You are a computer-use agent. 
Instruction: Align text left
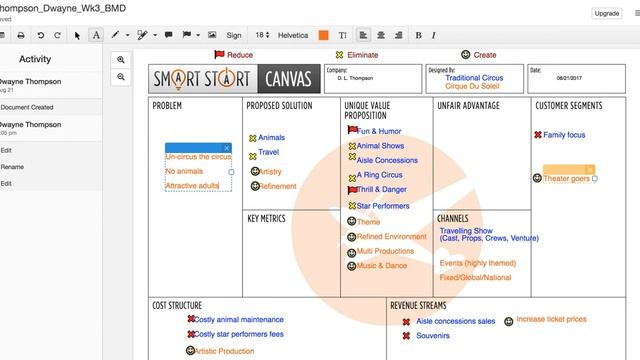(x=363, y=36)
